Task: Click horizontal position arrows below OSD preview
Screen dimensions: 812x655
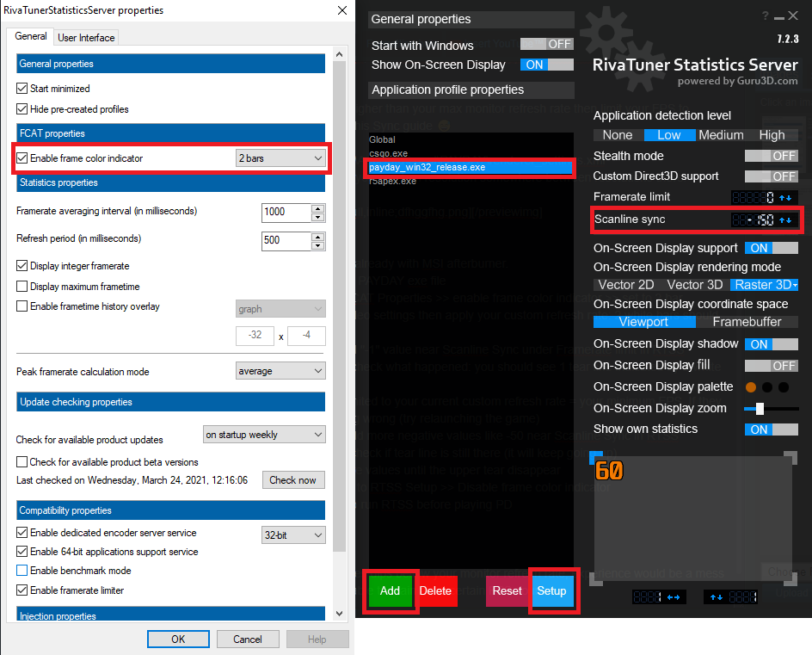Action: point(674,597)
